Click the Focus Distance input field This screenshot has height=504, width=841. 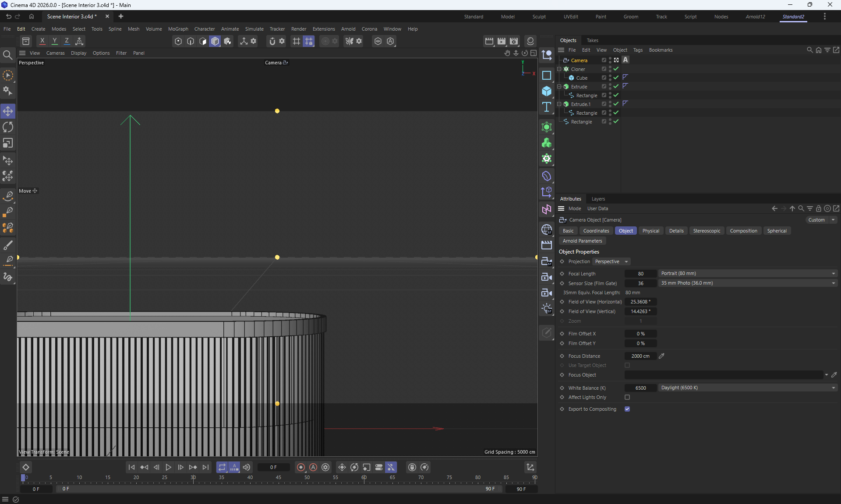click(640, 356)
